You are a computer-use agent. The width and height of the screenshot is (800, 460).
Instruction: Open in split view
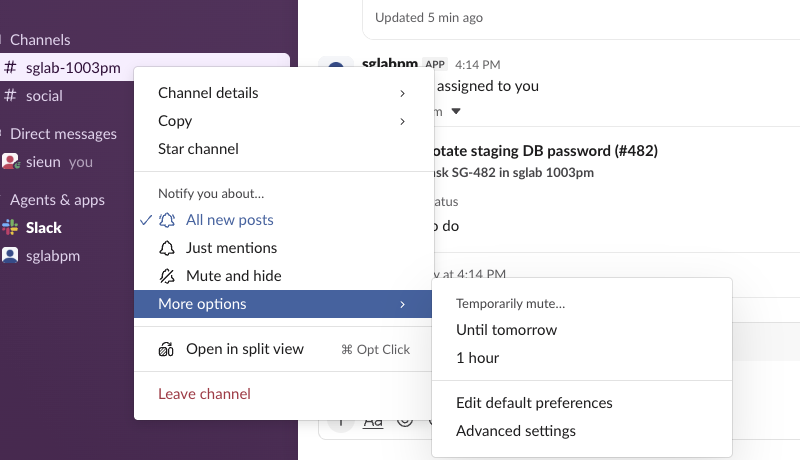[x=283, y=349]
